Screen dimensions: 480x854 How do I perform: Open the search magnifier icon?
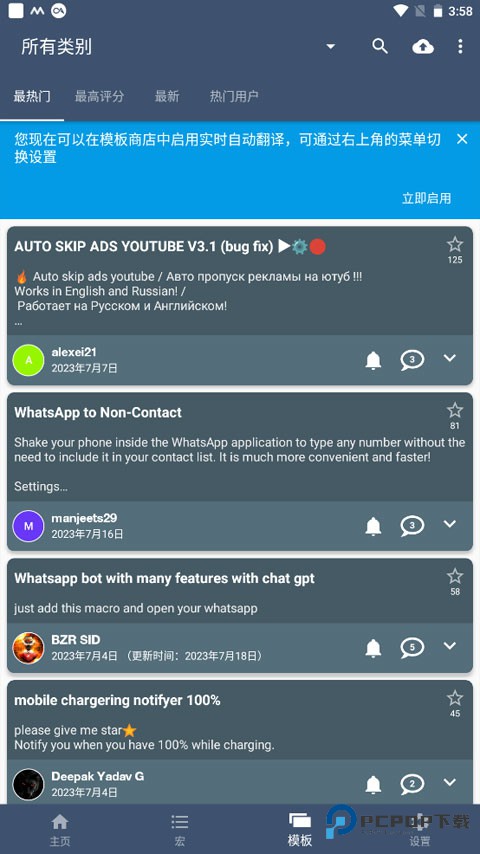click(x=380, y=46)
